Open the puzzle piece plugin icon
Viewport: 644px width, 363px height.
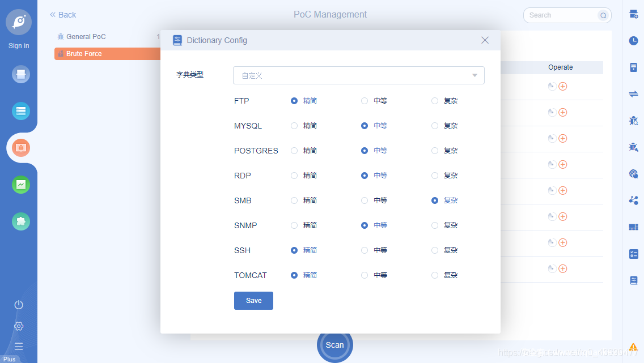21,221
